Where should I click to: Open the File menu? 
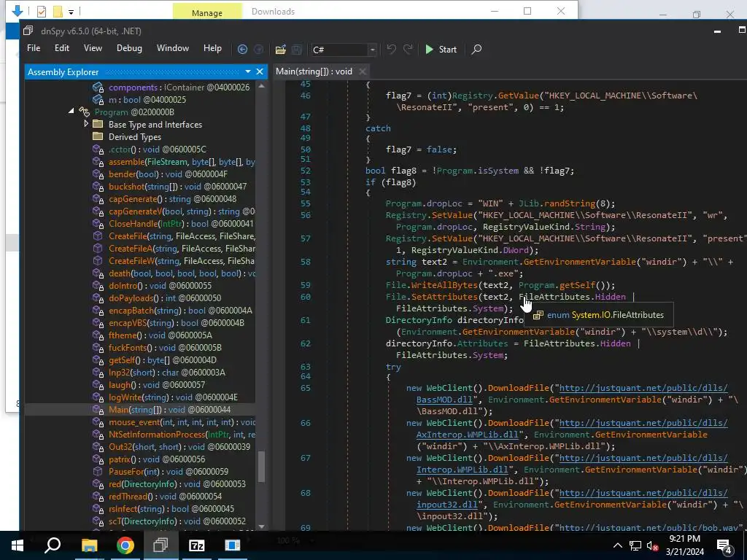[x=34, y=48]
